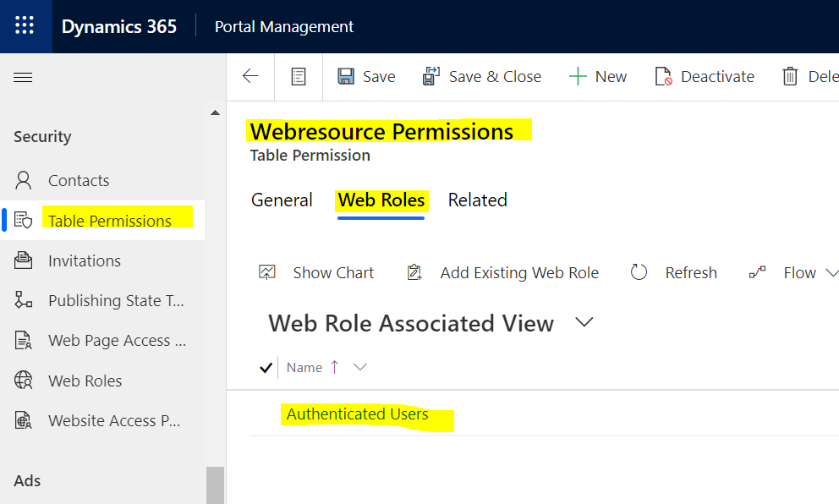Expand the Name column header options
The width and height of the screenshot is (839, 504).
point(360,367)
